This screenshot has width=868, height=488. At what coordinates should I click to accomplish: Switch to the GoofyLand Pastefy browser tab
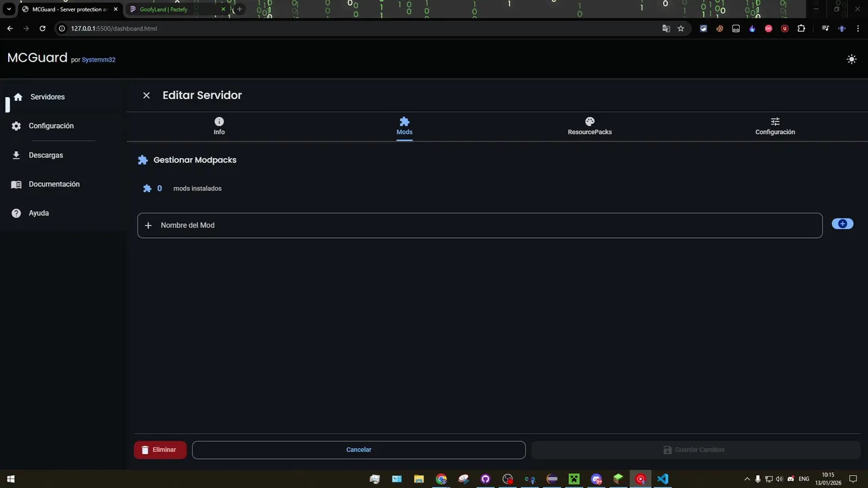[176, 9]
